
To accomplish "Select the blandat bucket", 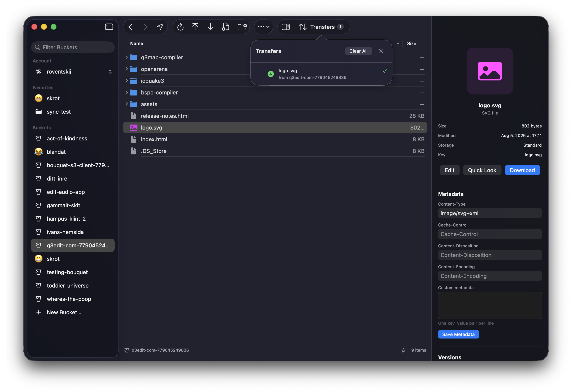I will click(x=73, y=152).
